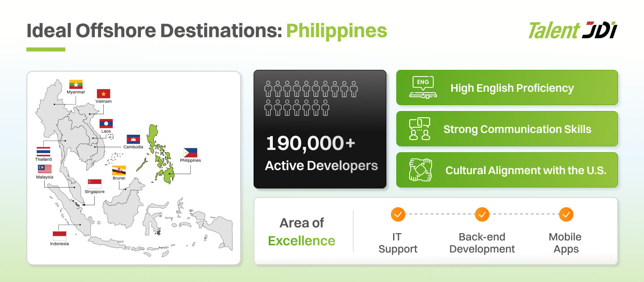
Task: Click the ENG book icon
Action: [422, 88]
